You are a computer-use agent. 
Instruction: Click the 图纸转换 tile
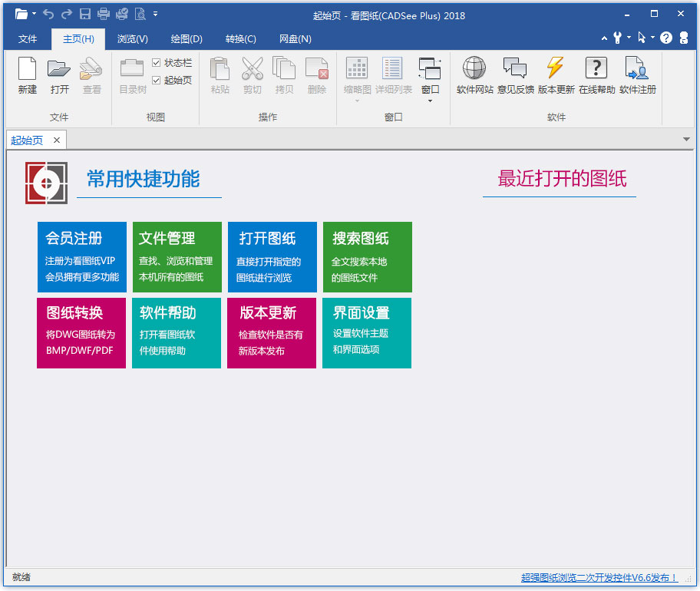pyautogui.click(x=81, y=333)
